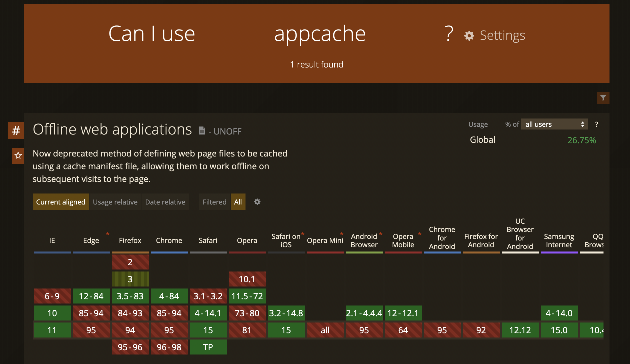Select the Firefox 2 cell
This screenshot has height=364, width=630.
(130, 262)
